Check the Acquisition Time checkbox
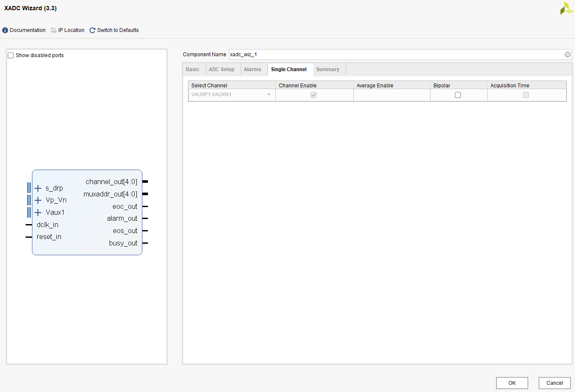The width and height of the screenshot is (575, 392). coord(526,95)
